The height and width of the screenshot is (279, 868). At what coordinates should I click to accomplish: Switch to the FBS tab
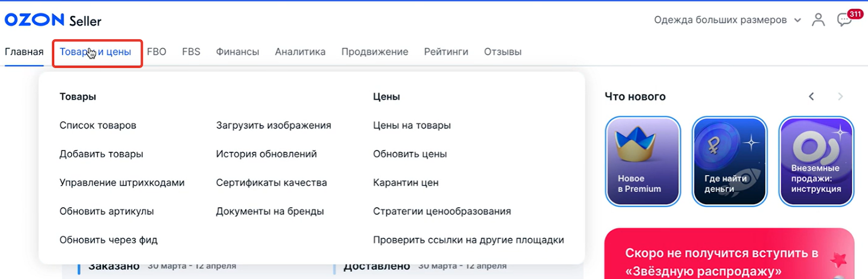[x=191, y=52]
